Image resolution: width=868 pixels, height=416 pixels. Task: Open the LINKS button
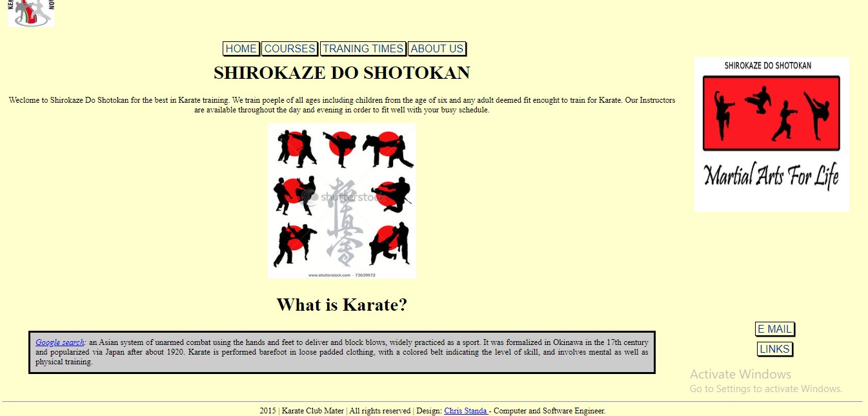tap(774, 349)
